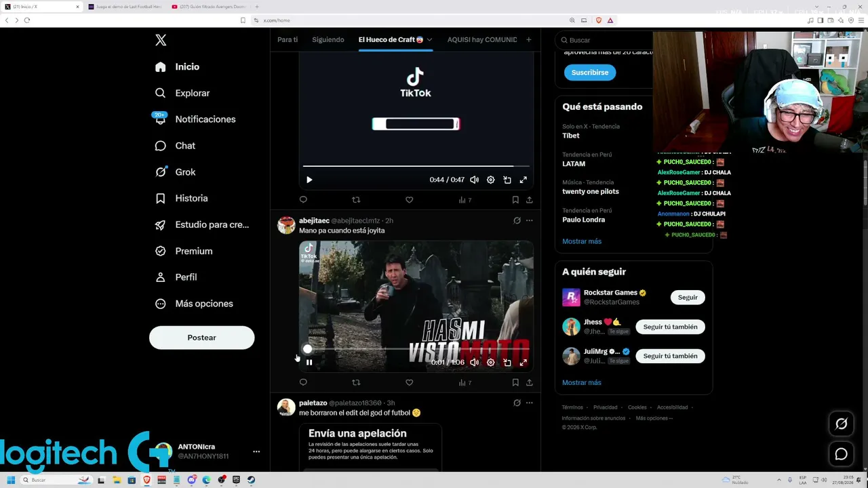Image resolution: width=868 pixels, height=488 pixels.
Task: Click the Suscribirse button
Action: pyautogui.click(x=590, y=73)
